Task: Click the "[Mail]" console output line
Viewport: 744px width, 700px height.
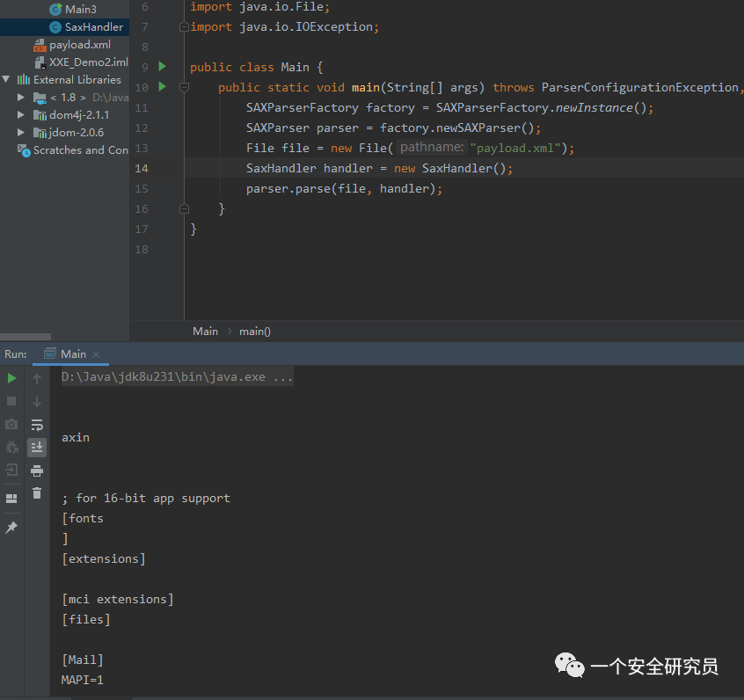Action: [83, 660]
